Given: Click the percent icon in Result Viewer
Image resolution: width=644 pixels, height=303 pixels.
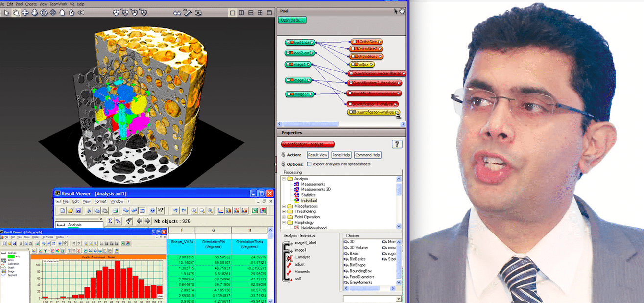Looking at the screenshot, I should pos(118,221).
